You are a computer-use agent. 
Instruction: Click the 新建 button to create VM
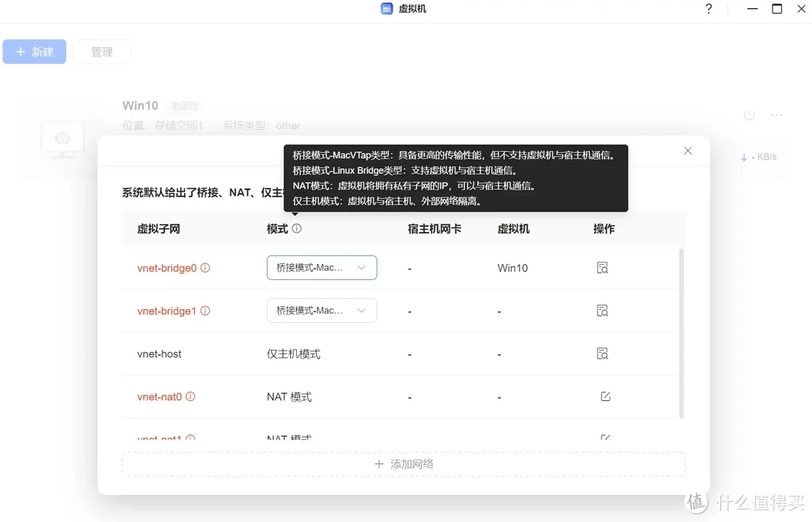pyautogui.click(x=35, y=51)
